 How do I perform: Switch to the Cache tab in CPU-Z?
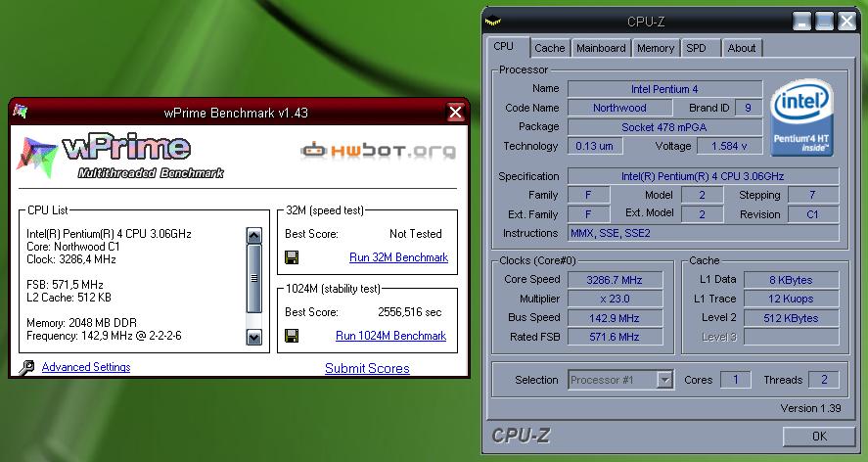[550, 48]
